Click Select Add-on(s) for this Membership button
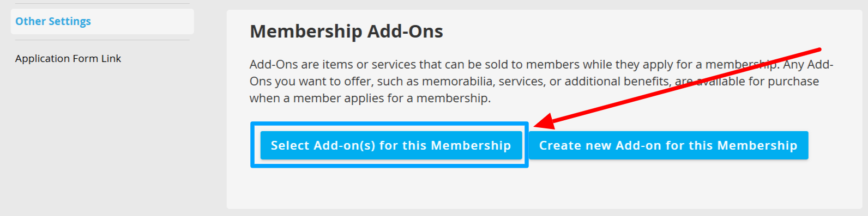 [391, 145]
